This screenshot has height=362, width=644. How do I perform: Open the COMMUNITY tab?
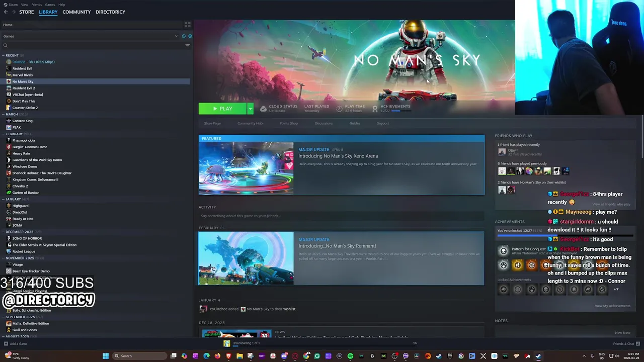point(76,12)
